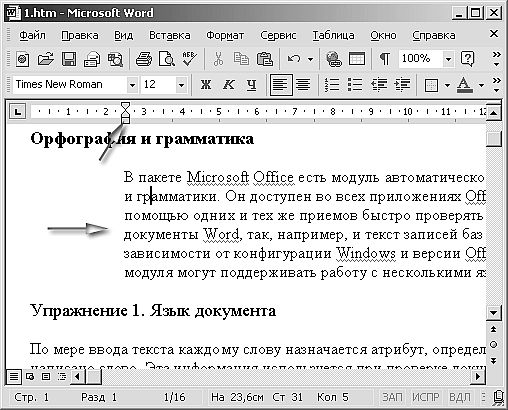Open the Вставка menu

point(170,35)
